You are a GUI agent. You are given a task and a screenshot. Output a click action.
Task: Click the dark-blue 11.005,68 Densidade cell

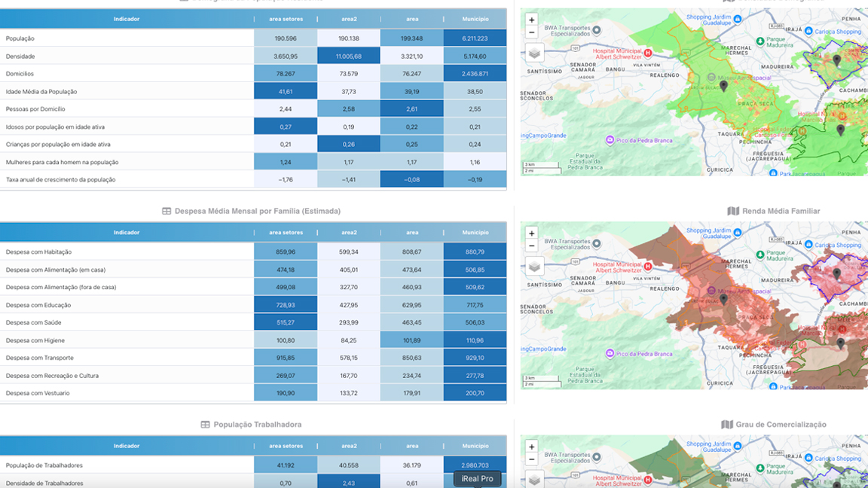(x=348, y=56)
